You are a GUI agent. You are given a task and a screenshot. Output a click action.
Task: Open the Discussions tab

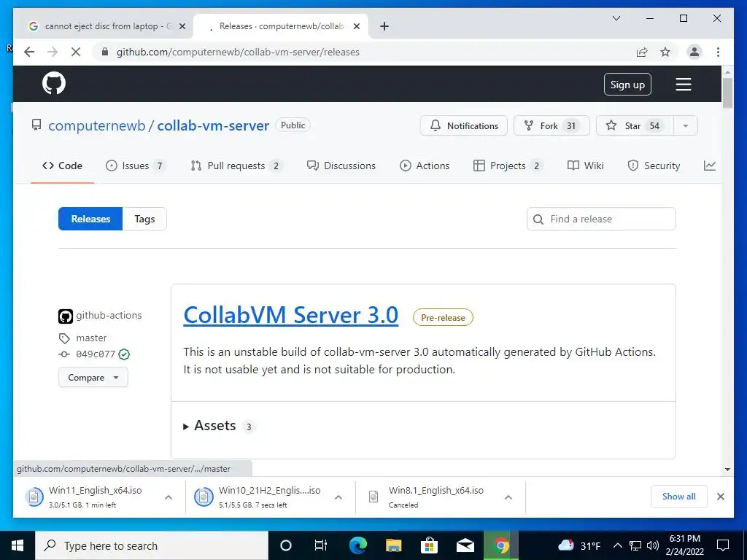(x=341, y=166)
